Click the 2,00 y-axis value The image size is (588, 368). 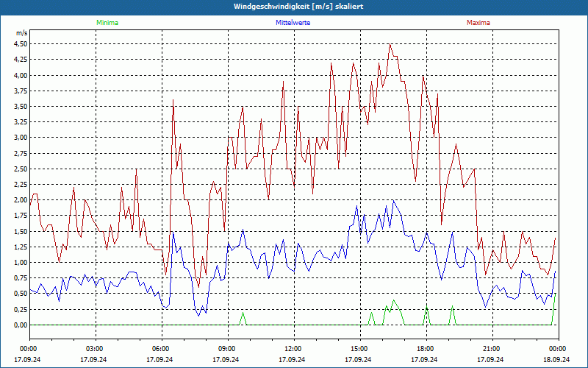[x=21, y=200]
